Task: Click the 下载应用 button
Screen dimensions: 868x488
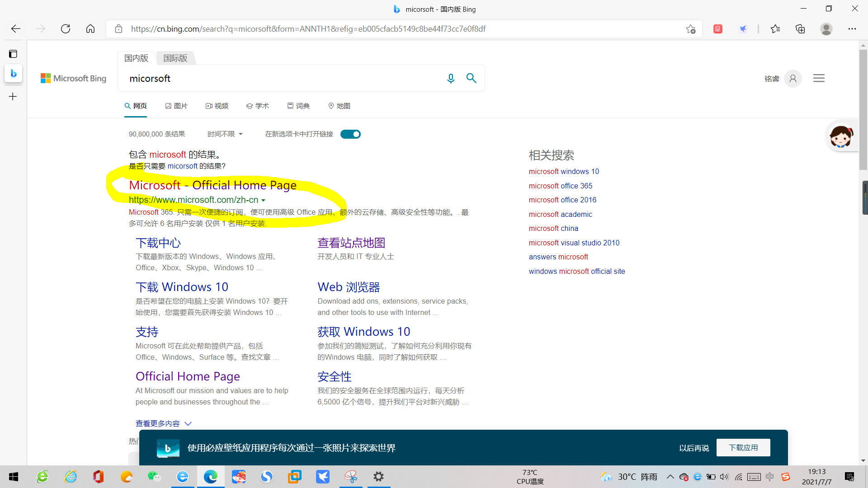Action: point(743,447)
